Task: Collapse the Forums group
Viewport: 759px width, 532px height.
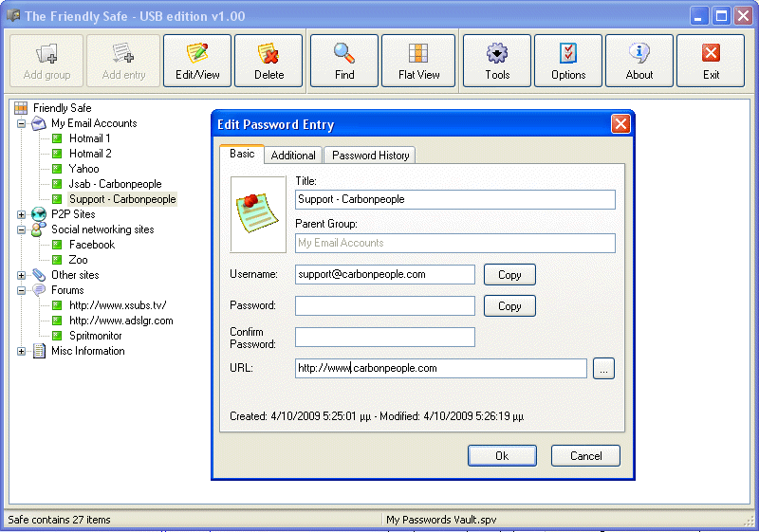Action: pos(21,291)
